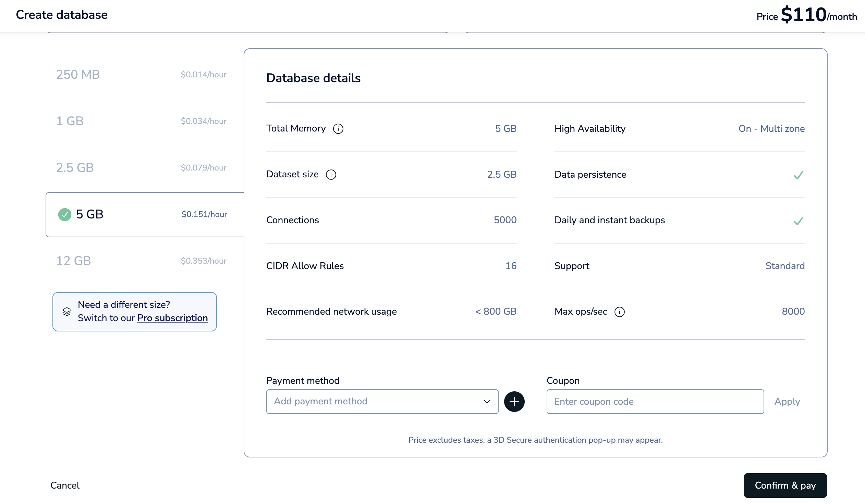Click the On - Multi zone value

[x=771, y=129]
